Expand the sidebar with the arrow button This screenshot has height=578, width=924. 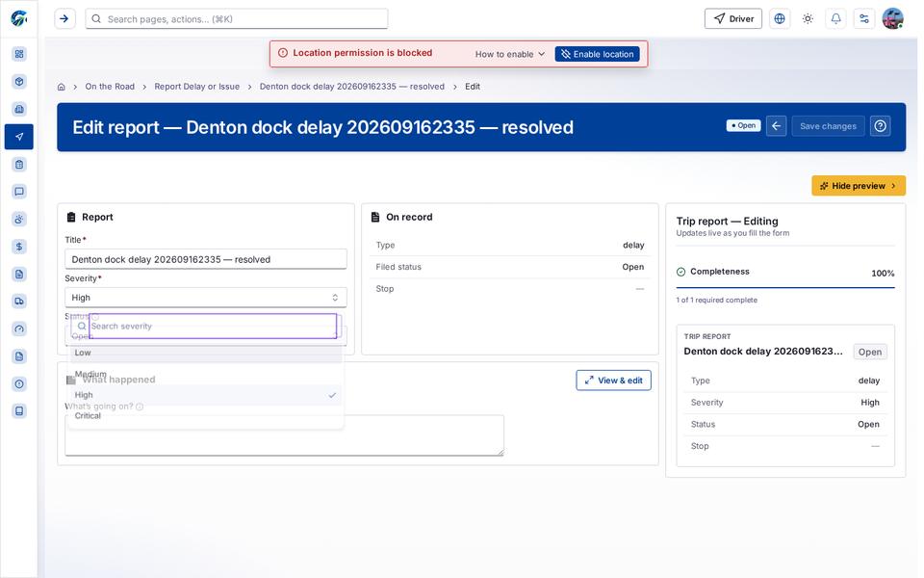pyautogui.click(x=64, y=19)
